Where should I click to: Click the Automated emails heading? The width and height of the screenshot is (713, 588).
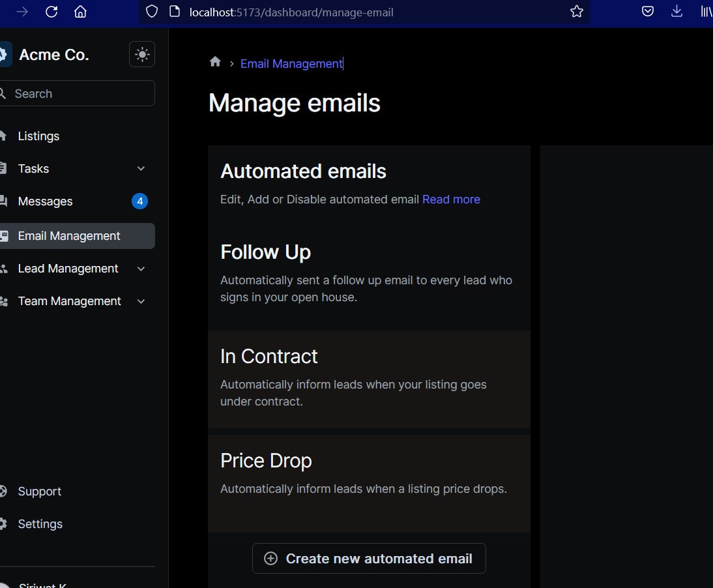(303, 171)
